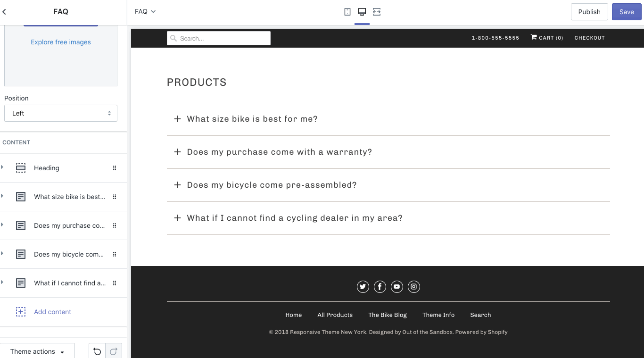Screen dimensions: 644x358
Task: Open the Position dropdown set to Left
Action: 61,113
